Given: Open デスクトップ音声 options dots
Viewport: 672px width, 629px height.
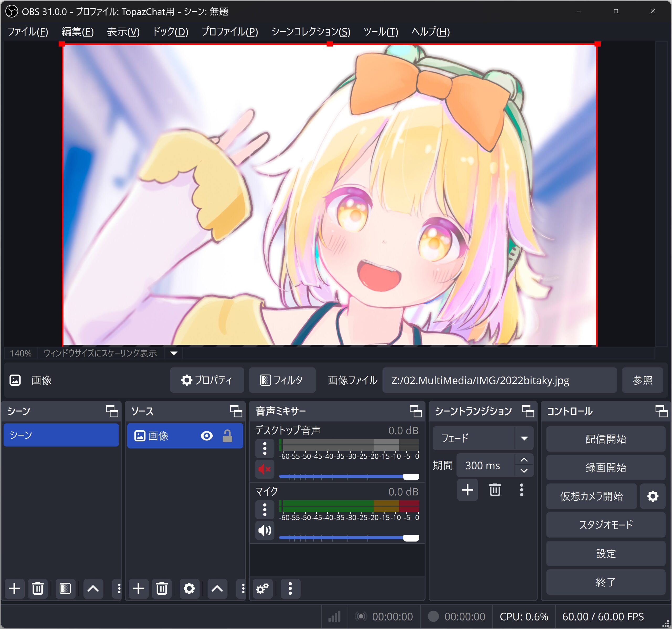Looking at the screenshot, I should coord(265,448).
